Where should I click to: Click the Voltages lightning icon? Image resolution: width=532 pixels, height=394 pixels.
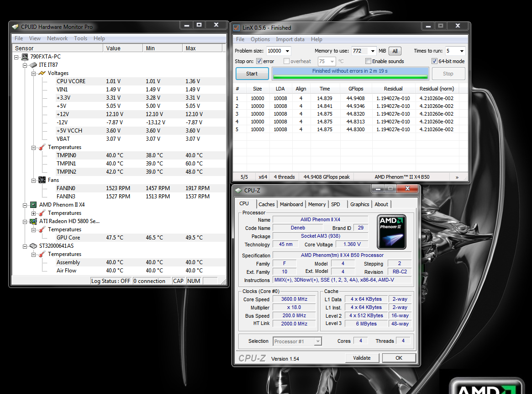[42, 73]
